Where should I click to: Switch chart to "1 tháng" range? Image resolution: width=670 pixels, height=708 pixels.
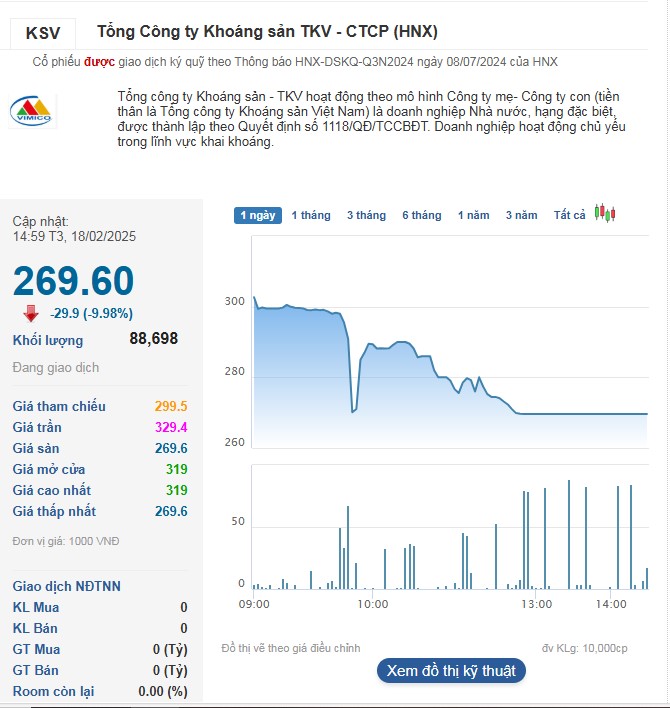click(x=311, y=215)
